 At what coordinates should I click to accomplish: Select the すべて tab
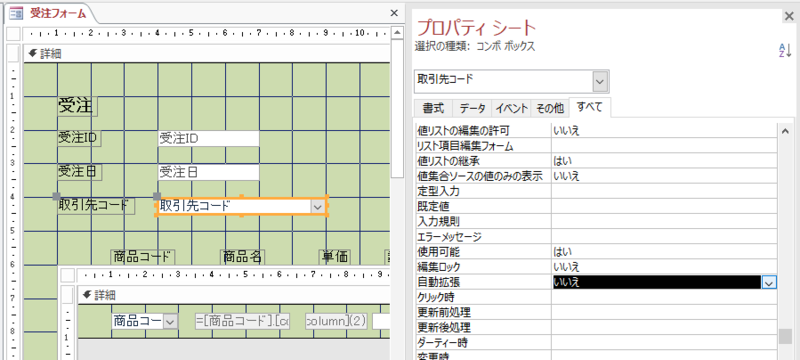point(589,108)
